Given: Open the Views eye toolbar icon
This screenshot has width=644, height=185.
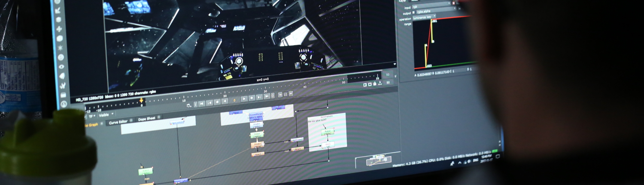Looking at the screenshot, I should pyautogui.click(x=61, y=67).
